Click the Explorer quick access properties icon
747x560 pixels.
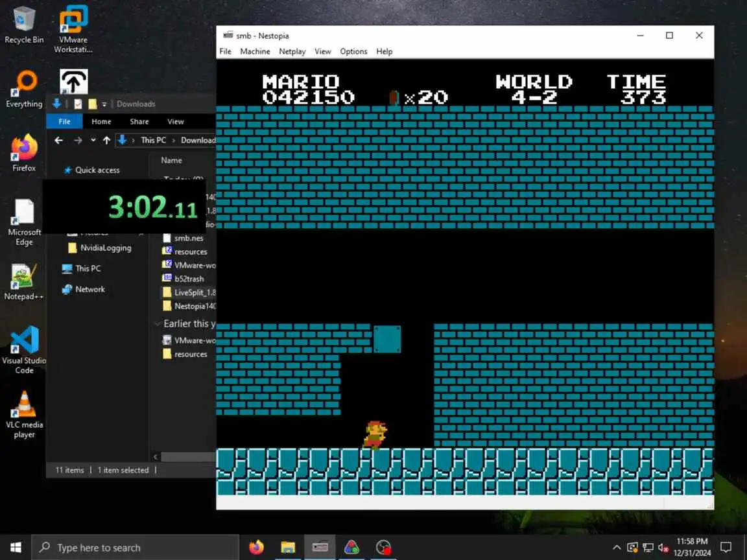pos(78,104)
